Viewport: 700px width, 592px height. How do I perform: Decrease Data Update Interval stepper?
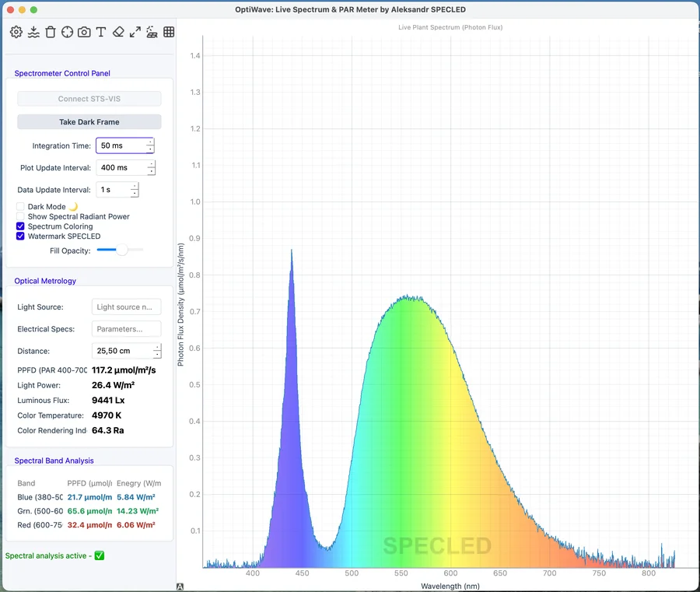click(135, 194)
